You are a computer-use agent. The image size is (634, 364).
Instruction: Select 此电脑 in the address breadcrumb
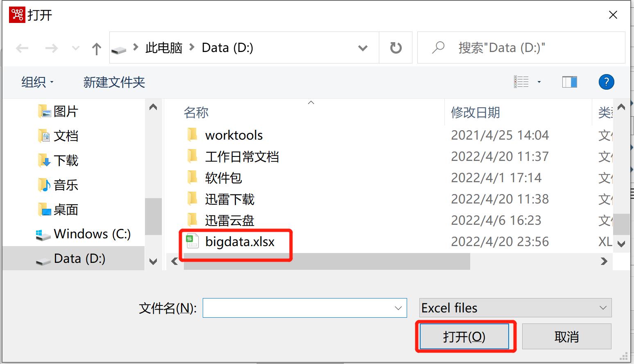click(164, 48)
